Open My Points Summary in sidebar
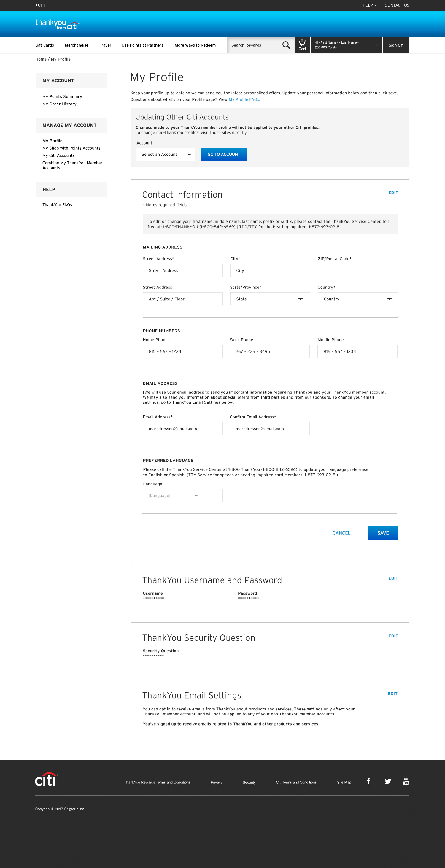 (x=62, y=97)
